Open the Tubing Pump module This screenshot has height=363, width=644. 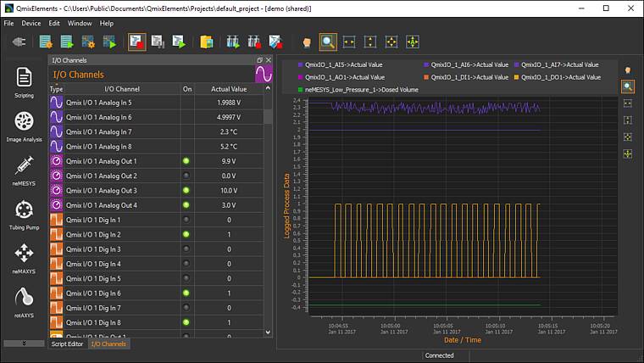[24, 215]
